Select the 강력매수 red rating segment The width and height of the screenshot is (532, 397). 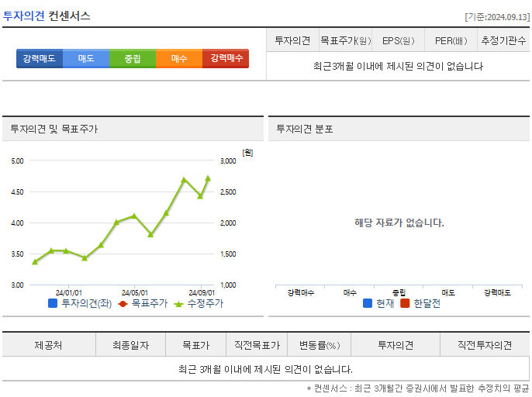click(x=226, y=58)
